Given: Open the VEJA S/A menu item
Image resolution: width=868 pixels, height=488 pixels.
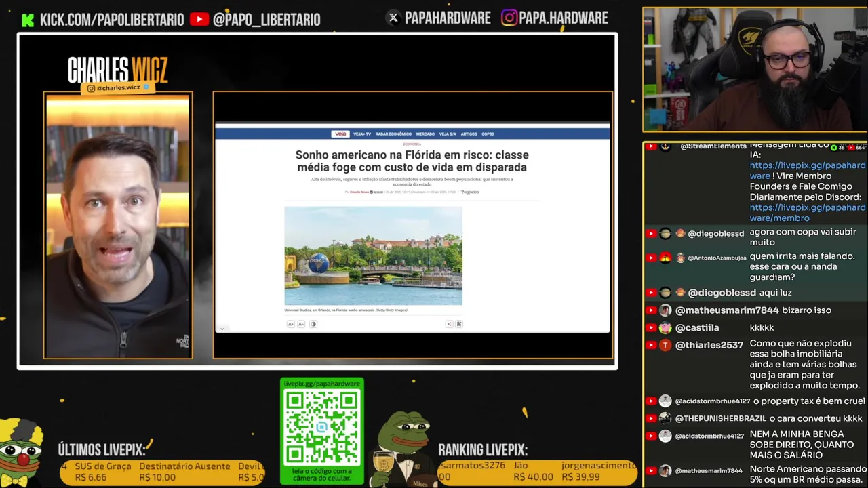Looking at the screenshot, I should click(448, 134).
